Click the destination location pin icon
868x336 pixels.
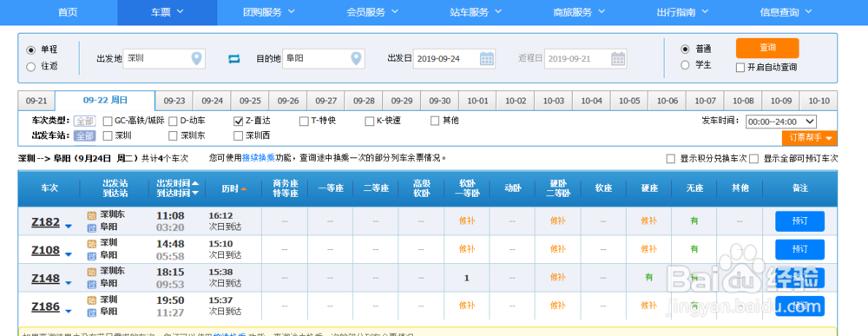356,58
